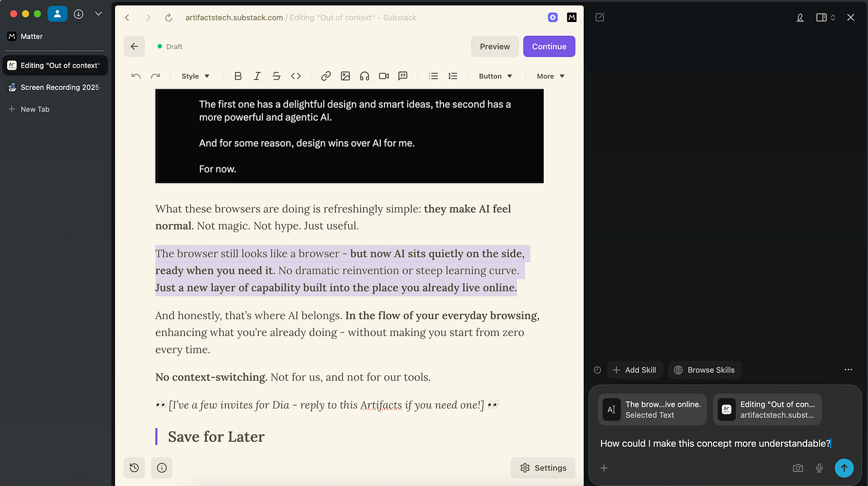
Task: Open the Style dropdown
Action: point(196,76)
